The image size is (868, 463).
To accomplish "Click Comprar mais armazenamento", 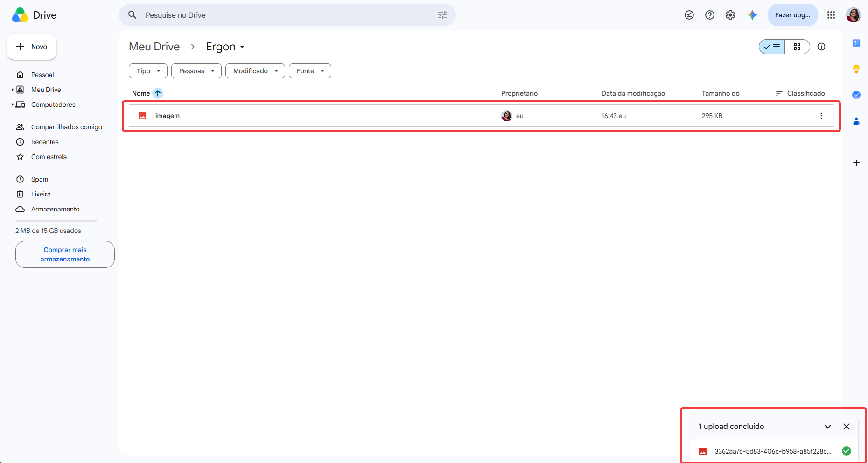I will click(x=65, y=254).
